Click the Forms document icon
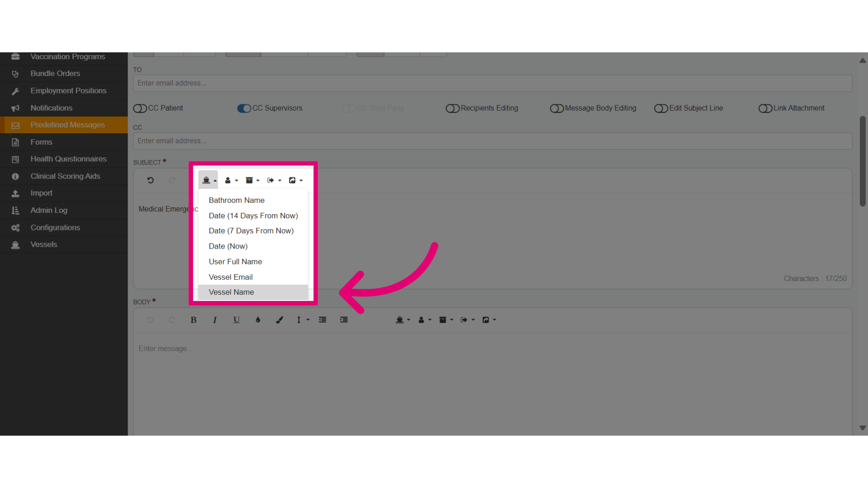Screen dimensions: 868x488 [15, 142]
